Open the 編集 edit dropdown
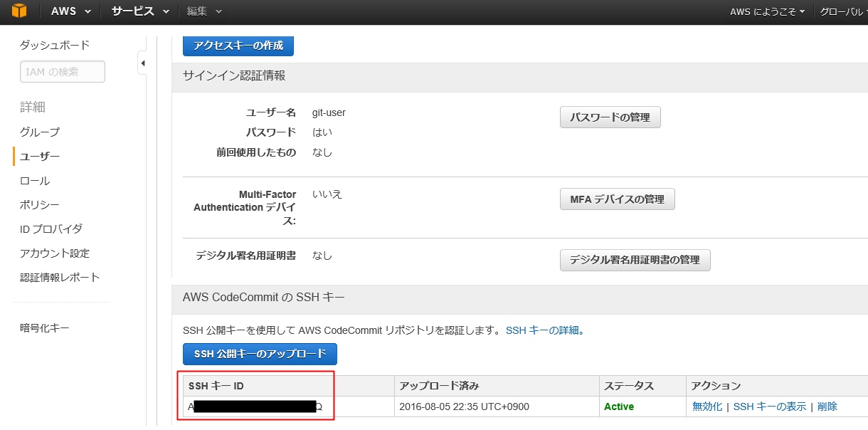868x430 pixels. [x=204, y=11]
